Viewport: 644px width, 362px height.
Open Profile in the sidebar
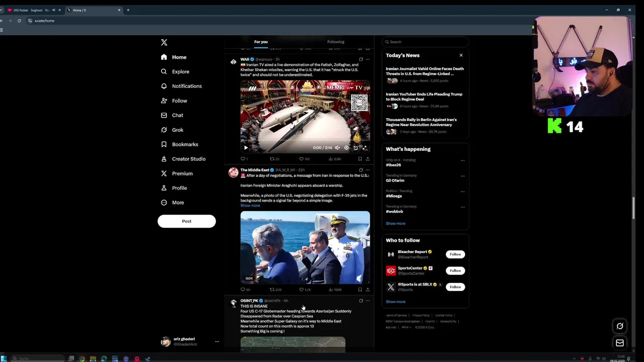click(x=174, y=188)
